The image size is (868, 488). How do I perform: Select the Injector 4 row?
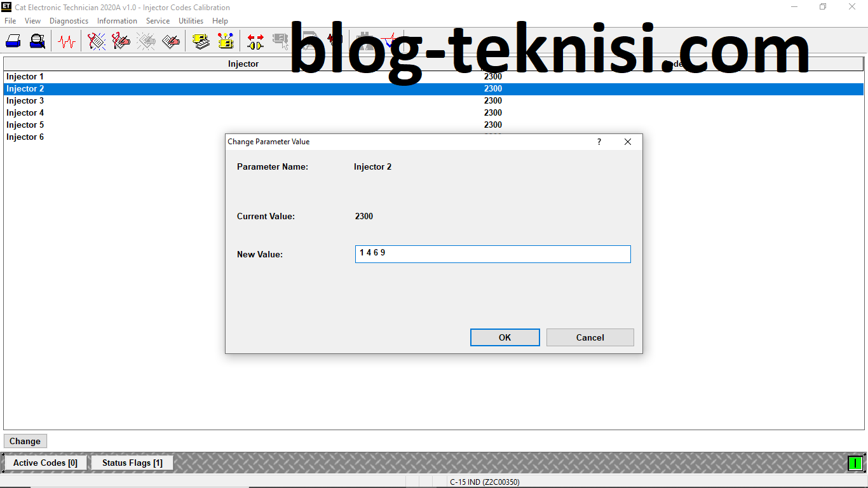25,112
